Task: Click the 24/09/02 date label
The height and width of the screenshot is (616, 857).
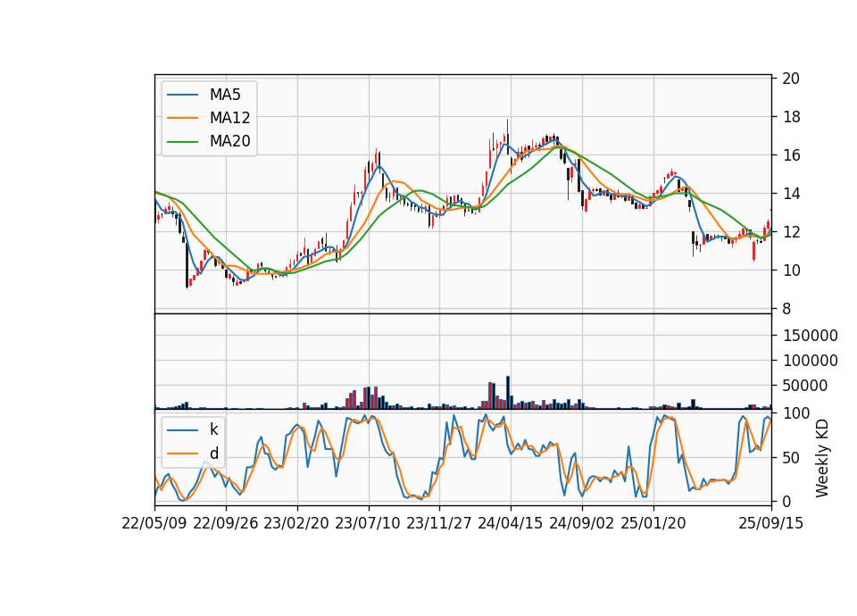Action: click(581, 523)
